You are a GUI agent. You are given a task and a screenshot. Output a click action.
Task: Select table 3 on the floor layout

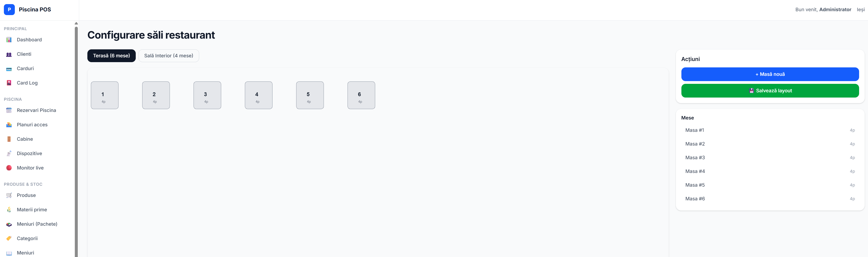pyautogui.click(x=207, y=95)
